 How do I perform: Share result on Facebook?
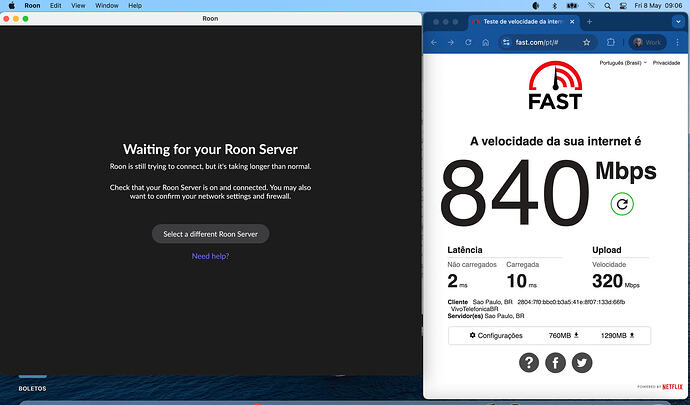[x=555, y=363]
